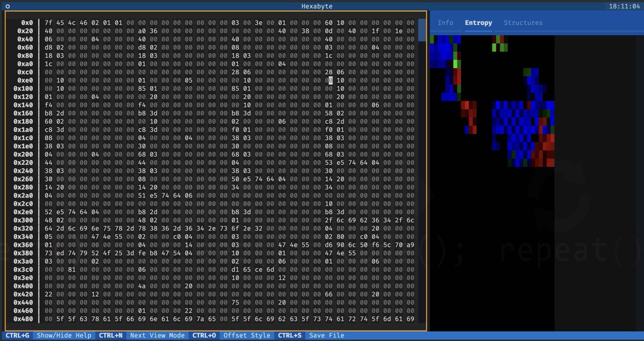Click offset label 0x40
The image size is (644, 341).
[25, 39]
